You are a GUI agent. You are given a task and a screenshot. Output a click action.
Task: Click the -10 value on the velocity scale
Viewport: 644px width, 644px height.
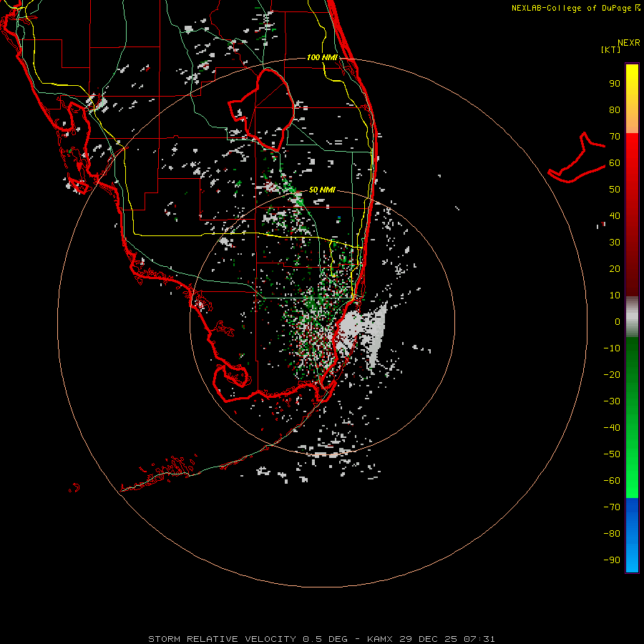point(612,348)
